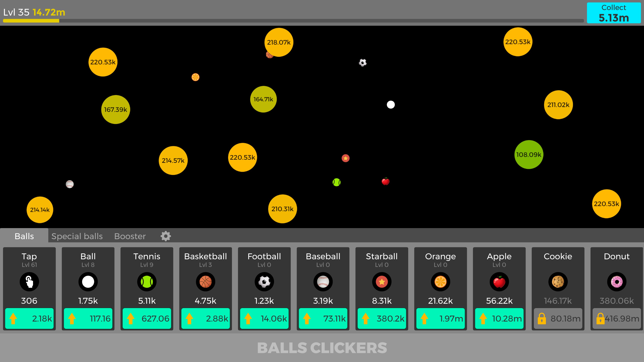This screenshot has height=362, width=644.
Task: Click the Orange fruit icon in shop
Action: (441, 282)
